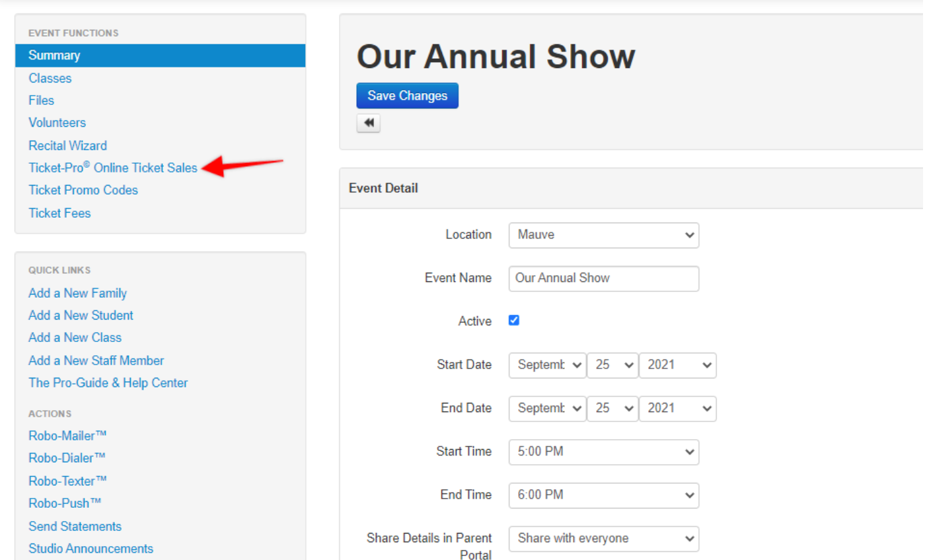Open the End Time dropdown
Image resolution: width=925 pixels, height=560 pixels.
coord(604,495)
